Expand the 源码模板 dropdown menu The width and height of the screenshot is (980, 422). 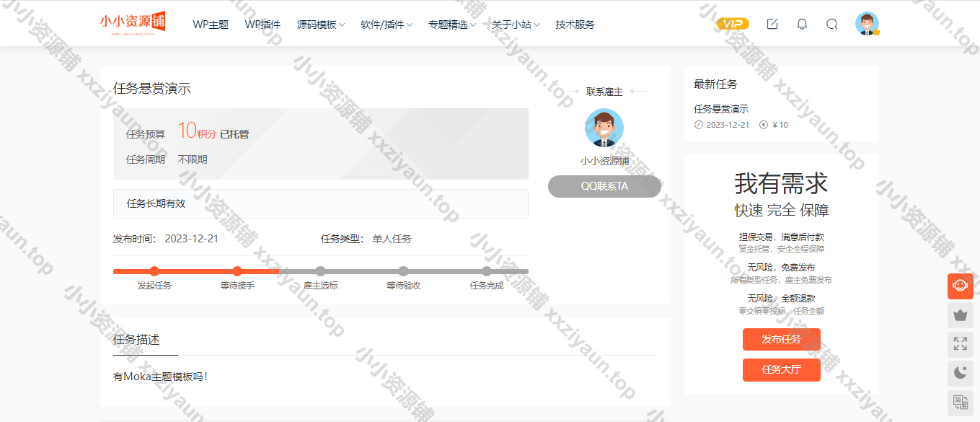321,25
